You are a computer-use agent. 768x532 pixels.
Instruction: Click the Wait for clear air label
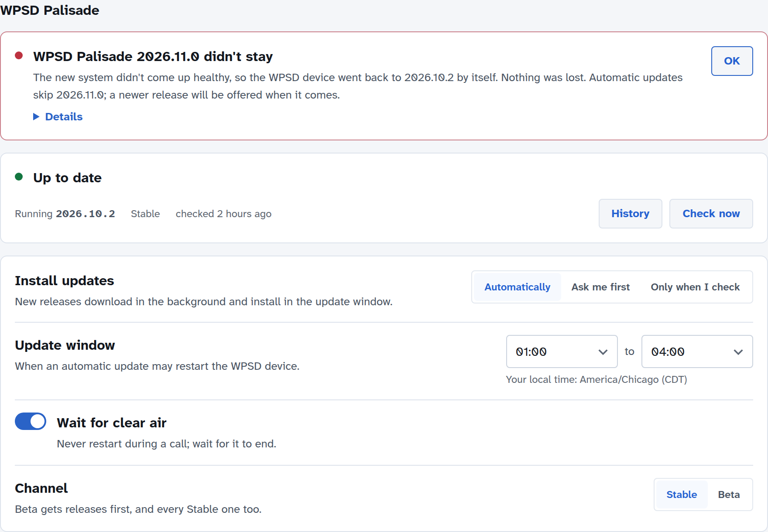coord(112,423)
